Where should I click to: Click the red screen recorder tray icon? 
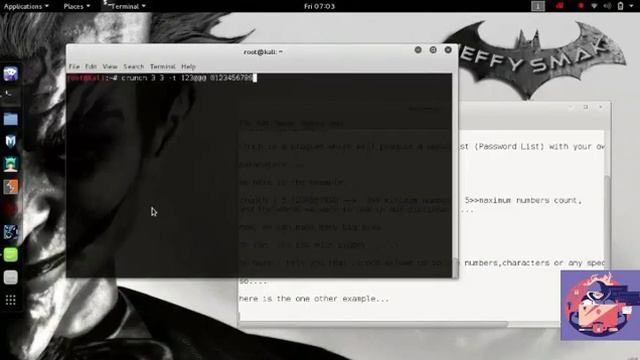(x=560, y=6)
